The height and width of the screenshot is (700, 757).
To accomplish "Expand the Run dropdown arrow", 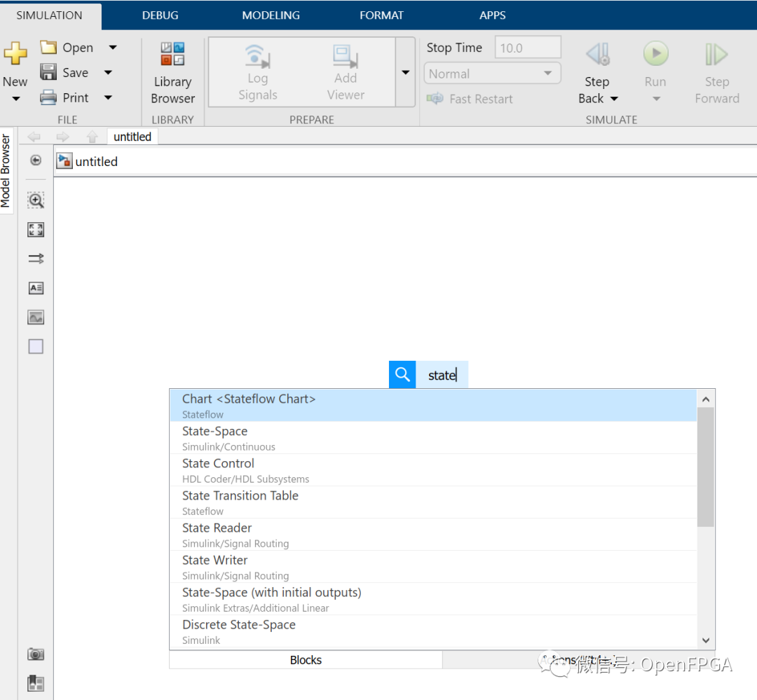I will (x=656, y=99).
